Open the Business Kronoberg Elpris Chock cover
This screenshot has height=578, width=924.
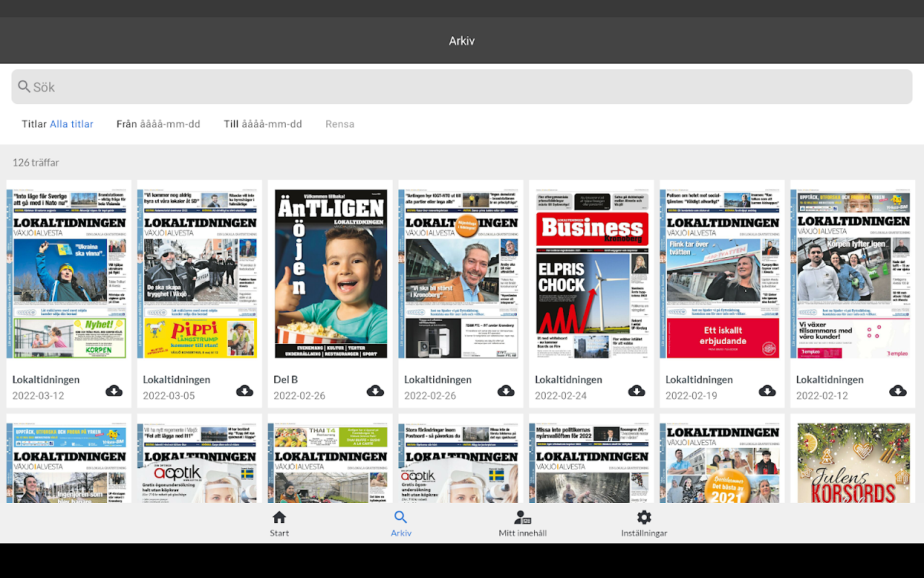(591, 274)
